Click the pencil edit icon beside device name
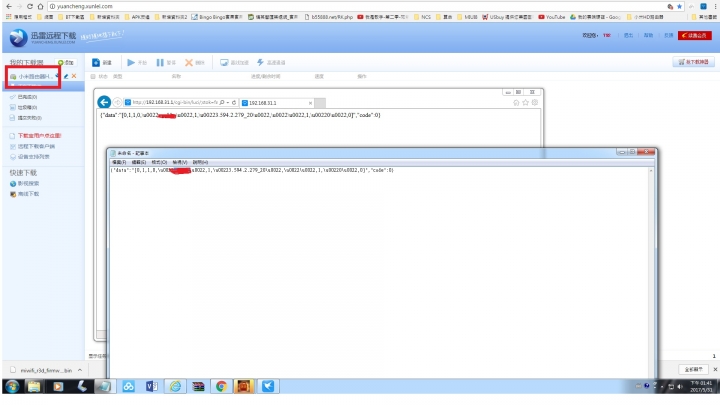 [66, 76]
